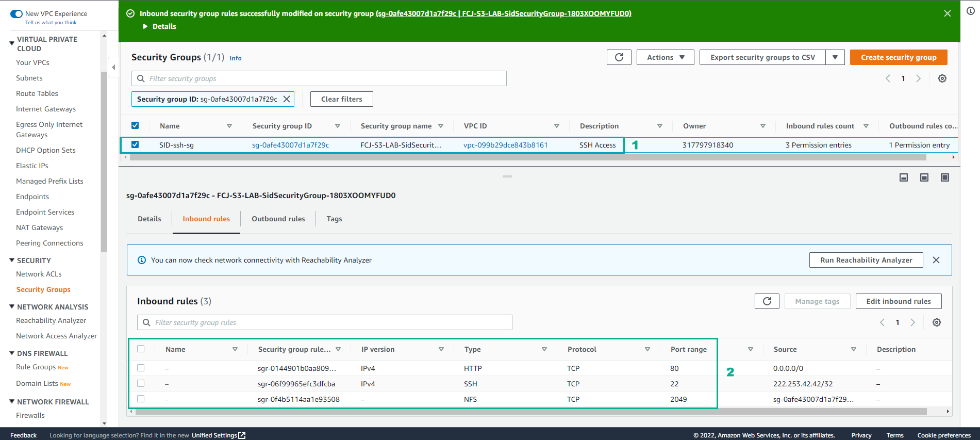980x440 pixels.
Task: Open Unified Settings external link icon
Action: (x=242, y=435)
